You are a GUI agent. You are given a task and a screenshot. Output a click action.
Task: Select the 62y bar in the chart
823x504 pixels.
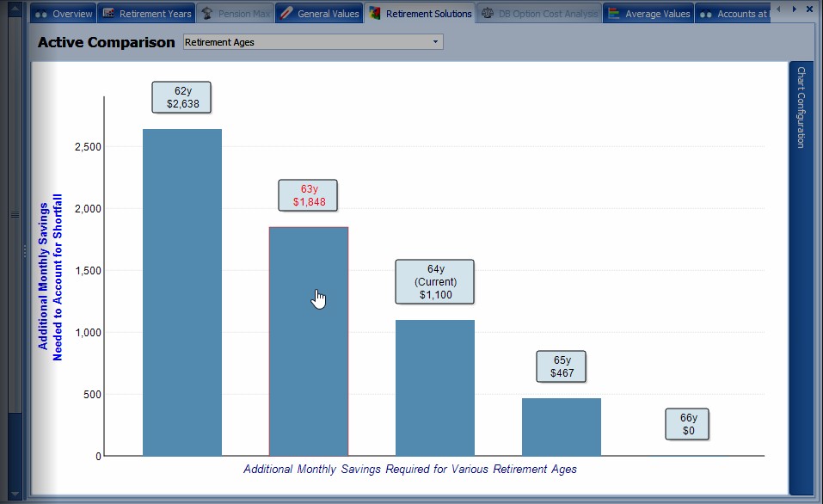coord(182,292)
